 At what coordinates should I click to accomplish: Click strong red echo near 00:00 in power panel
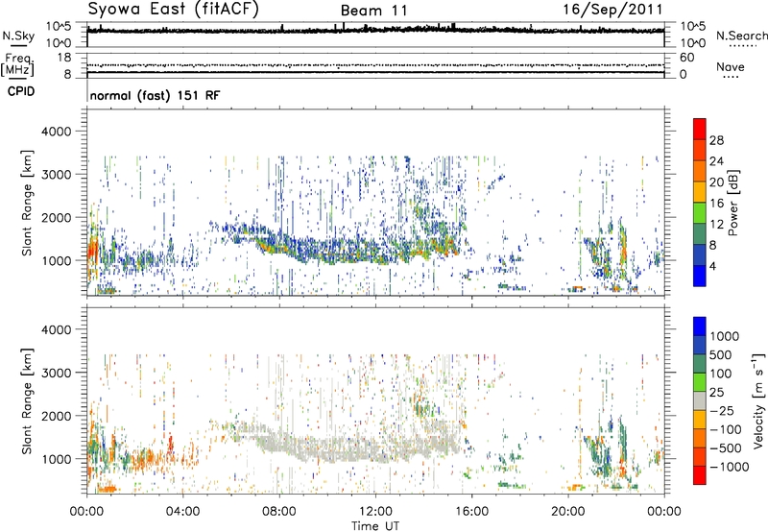tap(91, 250)
